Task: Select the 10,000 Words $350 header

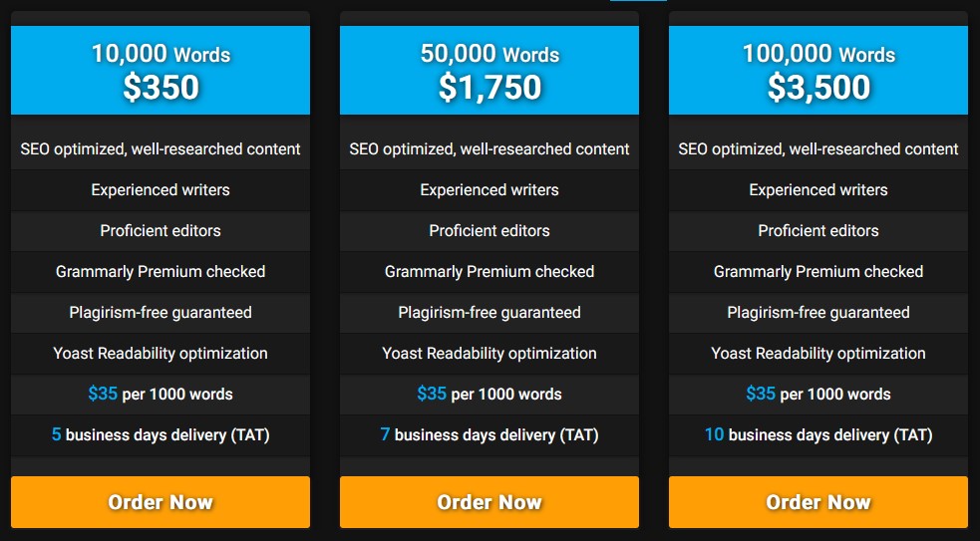Action: point(160,70)
